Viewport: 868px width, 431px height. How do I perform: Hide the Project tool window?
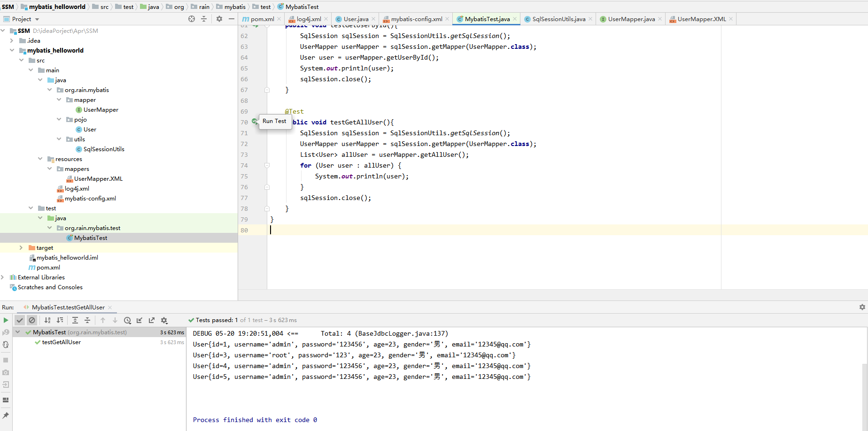tap(232, 19)
